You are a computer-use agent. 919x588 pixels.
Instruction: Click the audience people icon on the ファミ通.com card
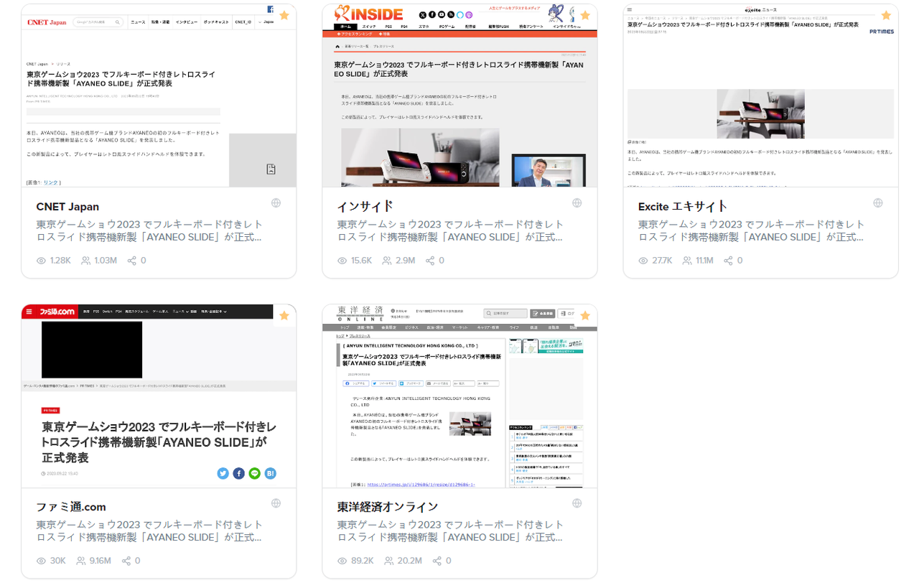(x=81, y=561)
